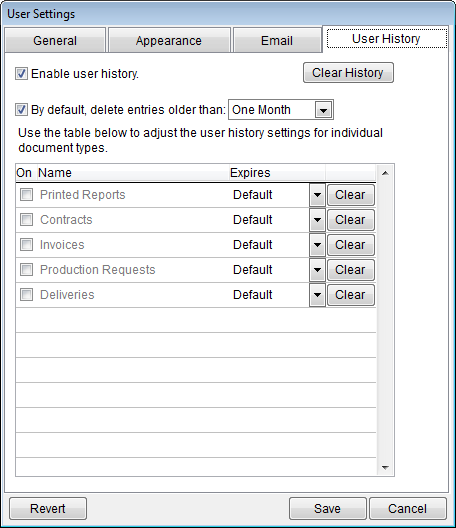Image resolution: width=456 pixels, height=528 pixels.
Task: Uncheck 'By default, delete entries older than'
Action: 21,110
